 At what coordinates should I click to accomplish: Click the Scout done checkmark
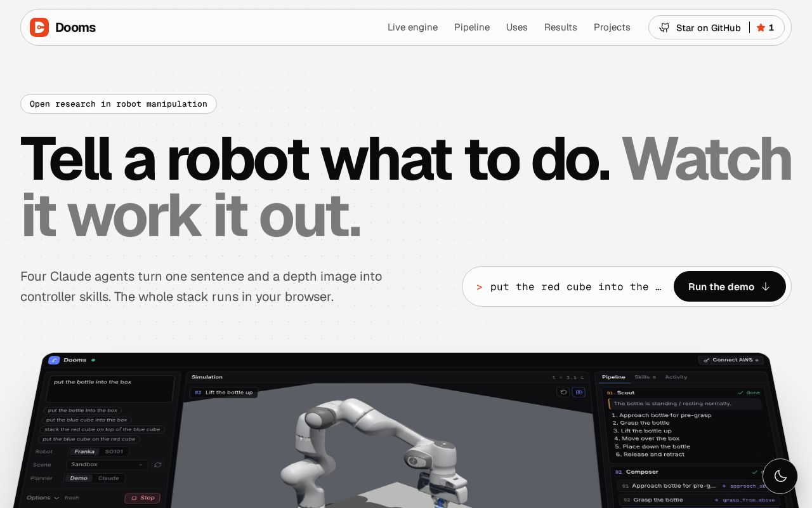click(740, 392)
